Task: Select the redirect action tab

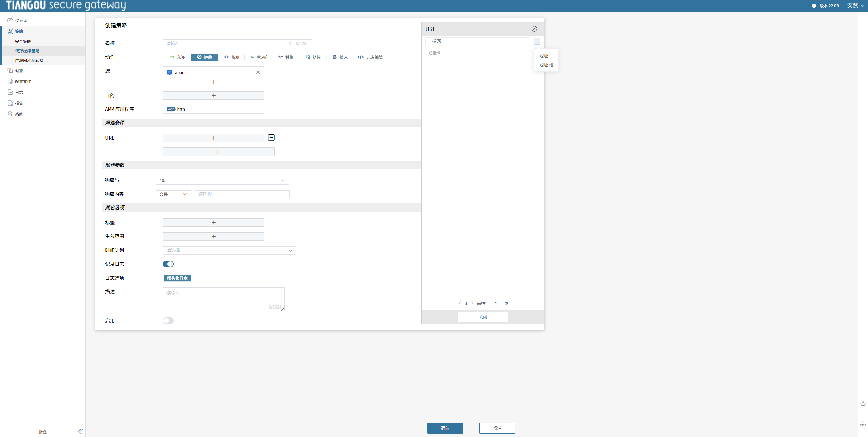Action: [259, 57]
